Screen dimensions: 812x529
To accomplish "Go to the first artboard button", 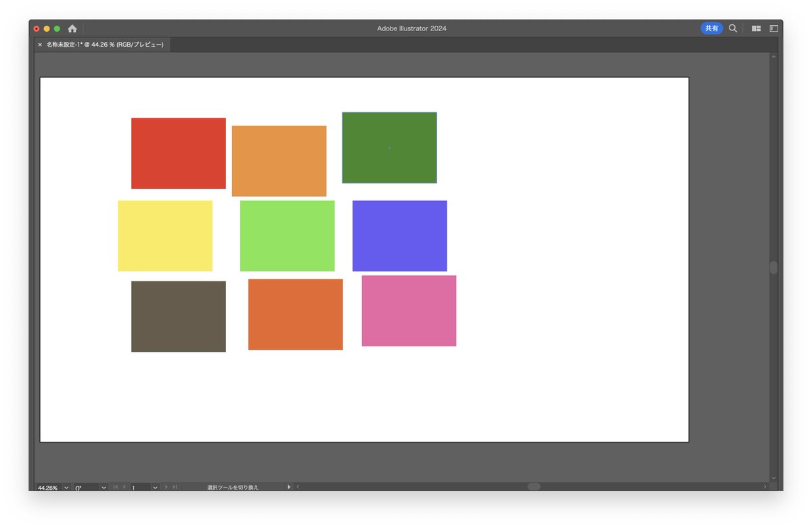I will click(x=116, y=487).
